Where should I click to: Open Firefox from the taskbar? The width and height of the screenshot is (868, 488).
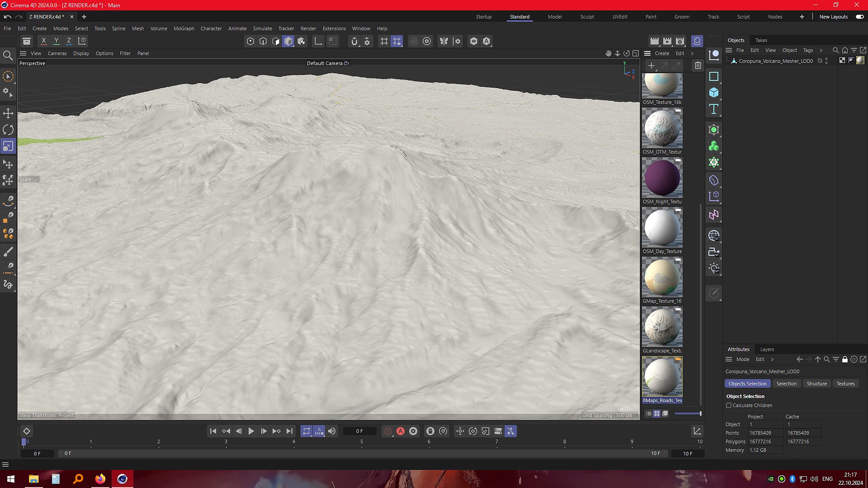[100, 479]
